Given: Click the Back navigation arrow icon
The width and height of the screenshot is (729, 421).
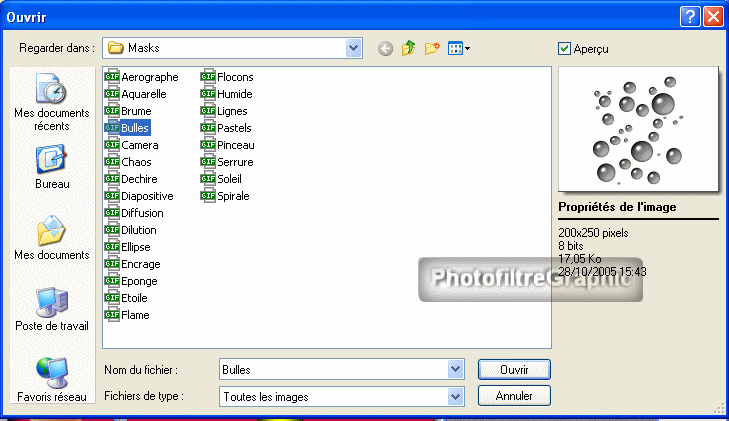Looking at the screenshot, I should pos(385,48).
